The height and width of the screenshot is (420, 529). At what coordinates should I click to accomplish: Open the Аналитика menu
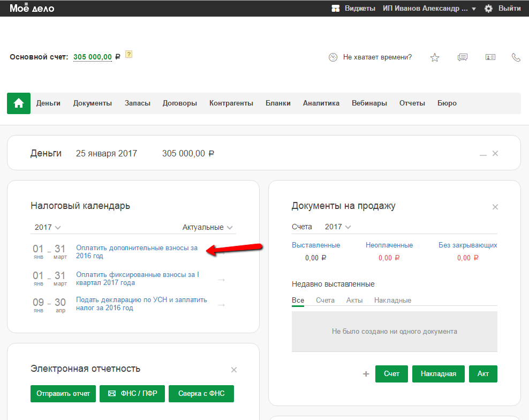pyautogui.click(x=321, y=103)
